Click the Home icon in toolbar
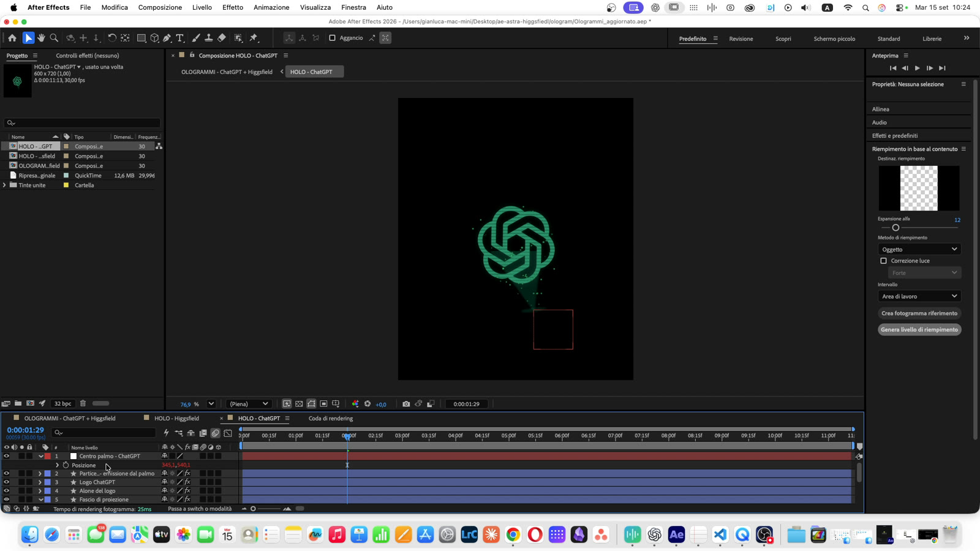 click(12, 38)
